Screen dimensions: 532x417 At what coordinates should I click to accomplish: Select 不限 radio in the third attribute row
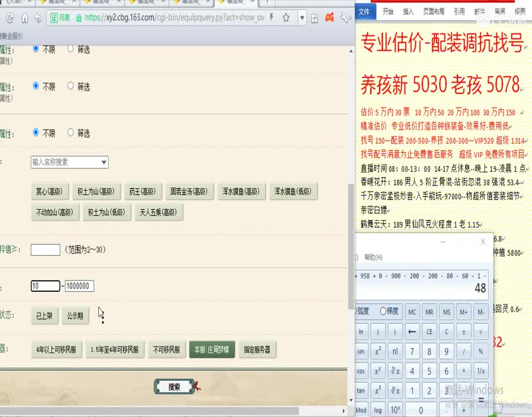tap(35, 132)
